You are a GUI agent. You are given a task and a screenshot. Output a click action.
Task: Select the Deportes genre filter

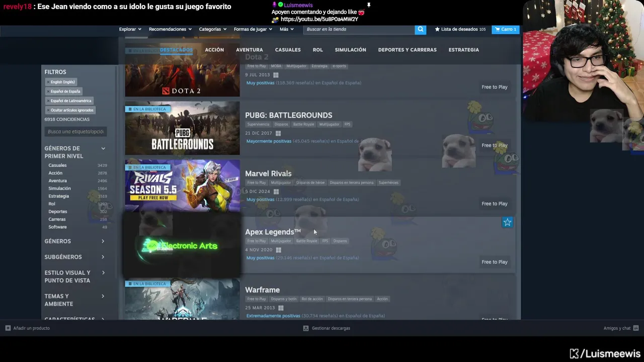coord(58,212)
